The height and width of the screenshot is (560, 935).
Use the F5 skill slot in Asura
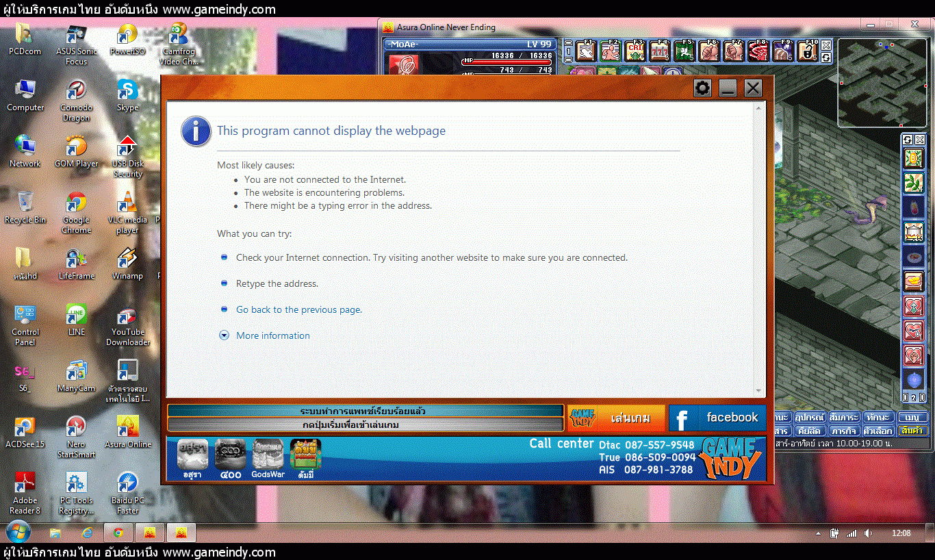684,51
